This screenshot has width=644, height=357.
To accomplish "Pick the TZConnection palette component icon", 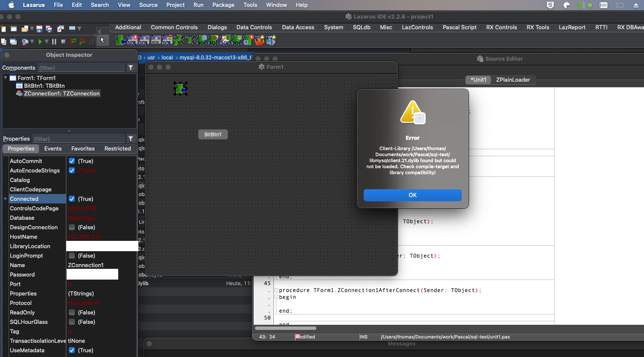I will coord(121,40).
